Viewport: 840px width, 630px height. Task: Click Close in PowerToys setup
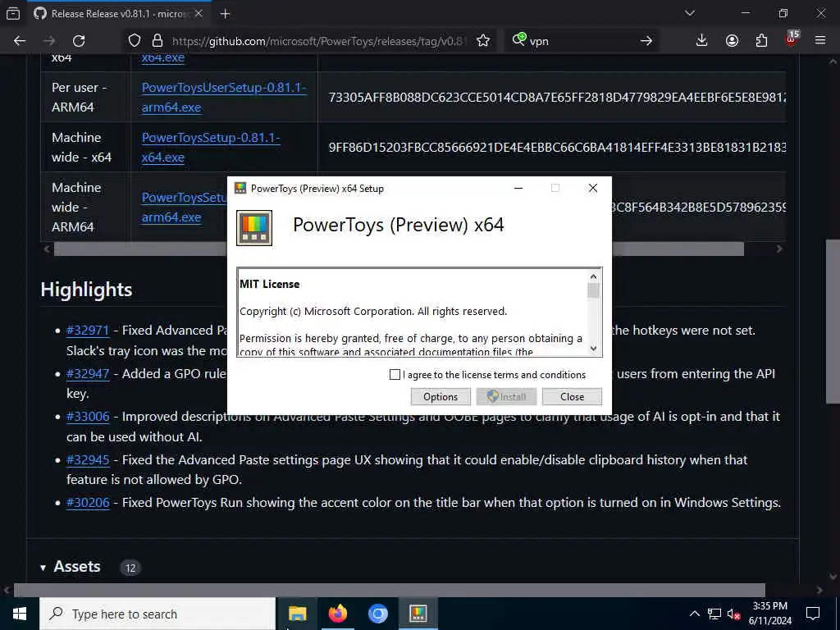click(572, 397)
